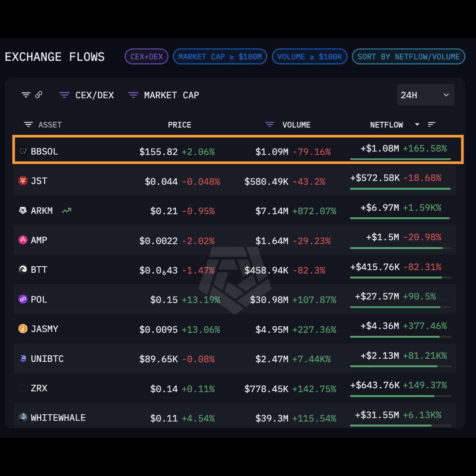Toggle the Volume ≥ $100K filter chip
476x476 pixels.
click(x=309, y=56)
